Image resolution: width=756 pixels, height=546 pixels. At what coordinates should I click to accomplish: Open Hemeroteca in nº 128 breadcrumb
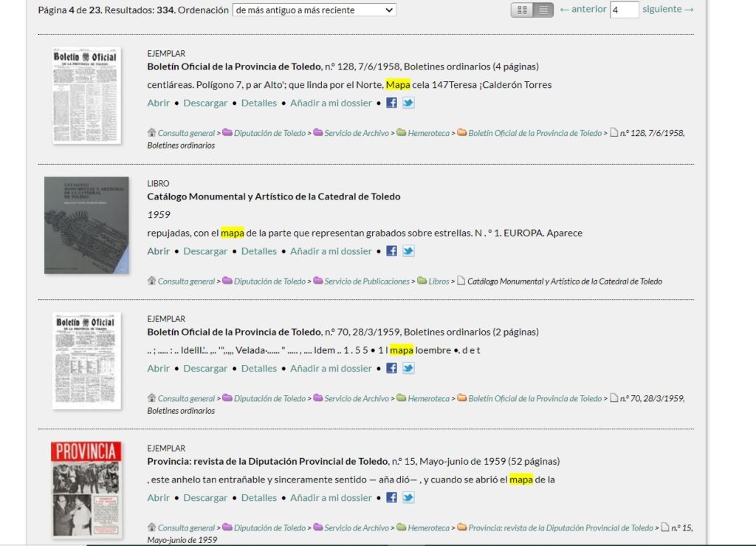click(x=428, y=133)
